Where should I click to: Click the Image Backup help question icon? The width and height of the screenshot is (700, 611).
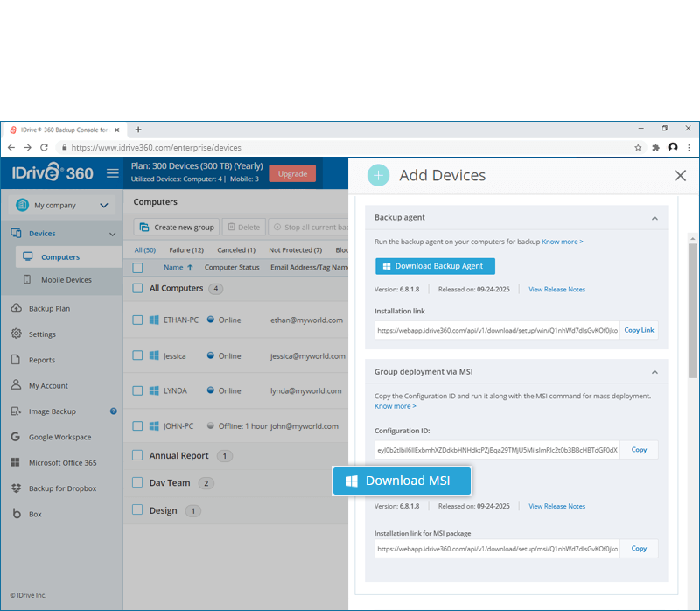tap(114, 411)
